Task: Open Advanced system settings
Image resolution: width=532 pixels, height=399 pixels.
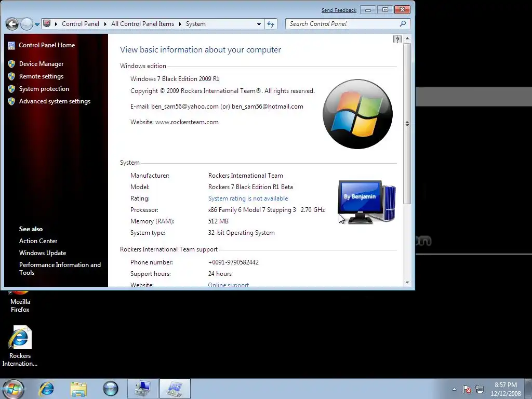Action: tap(55, 101)
